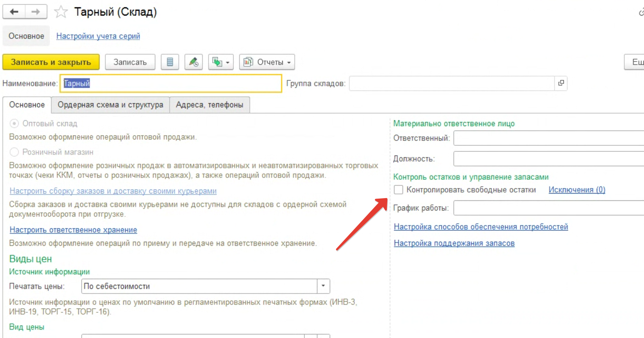Image resolution: width=644 pixels, height=338 pixels.
Task: Add Тарный warehouse to favorites with star
Action: point(61,12)
